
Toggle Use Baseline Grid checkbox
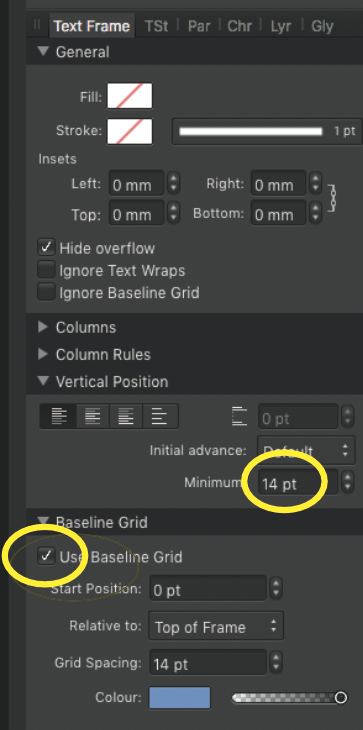[x=46, y=556]
